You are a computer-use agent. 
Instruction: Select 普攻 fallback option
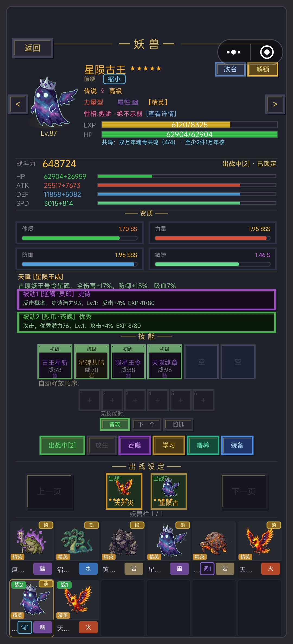[115, 424]
